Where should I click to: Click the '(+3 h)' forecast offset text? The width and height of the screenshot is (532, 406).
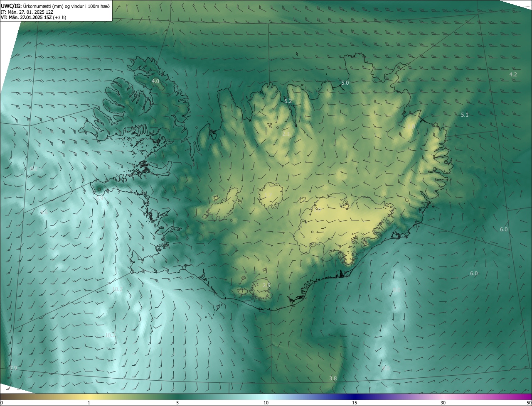(59, 17)
